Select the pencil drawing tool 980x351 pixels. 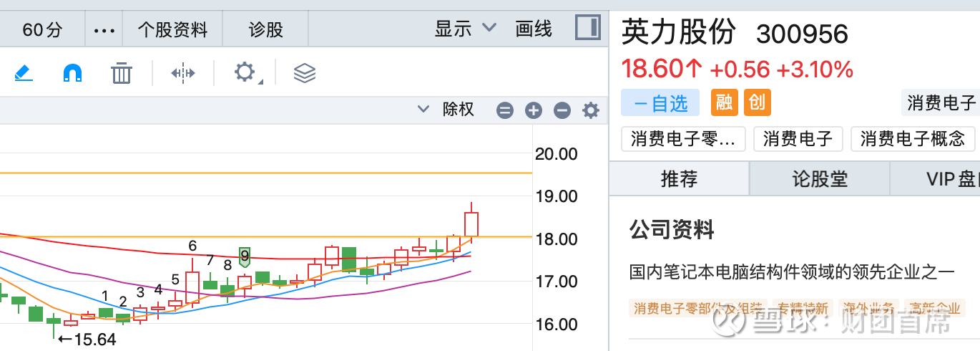pos(24,72)
